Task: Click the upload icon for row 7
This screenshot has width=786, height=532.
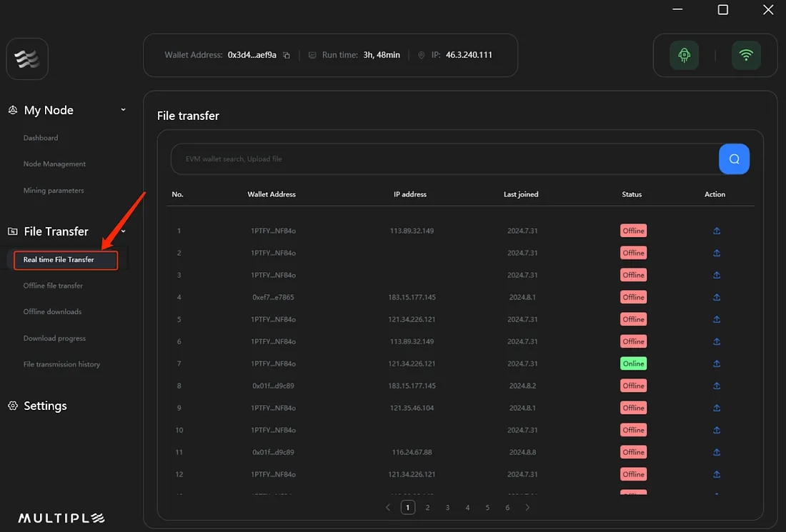Action: pyautogui.click(x=716, y=364)
